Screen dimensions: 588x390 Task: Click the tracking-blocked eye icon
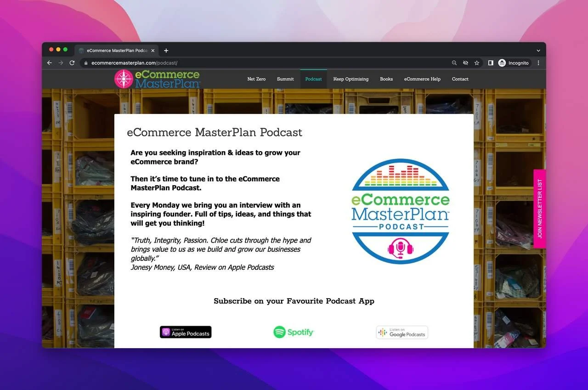click(x=465, y=63)
